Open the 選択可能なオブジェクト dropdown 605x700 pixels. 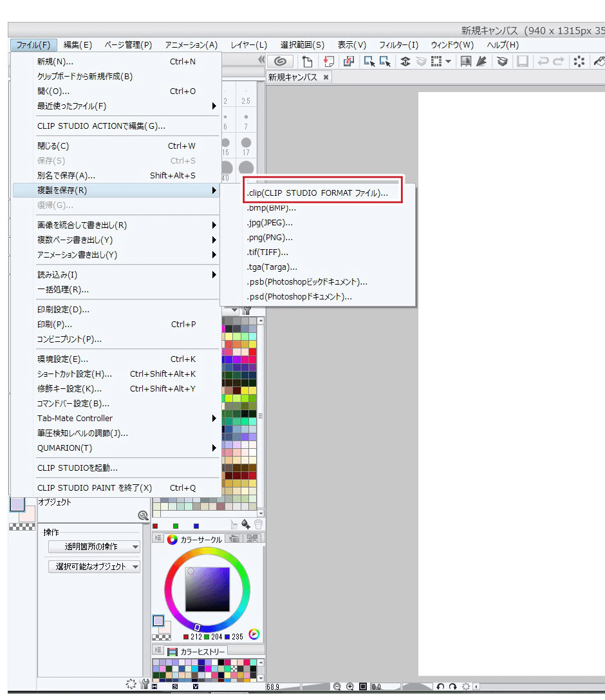[93, 567]
